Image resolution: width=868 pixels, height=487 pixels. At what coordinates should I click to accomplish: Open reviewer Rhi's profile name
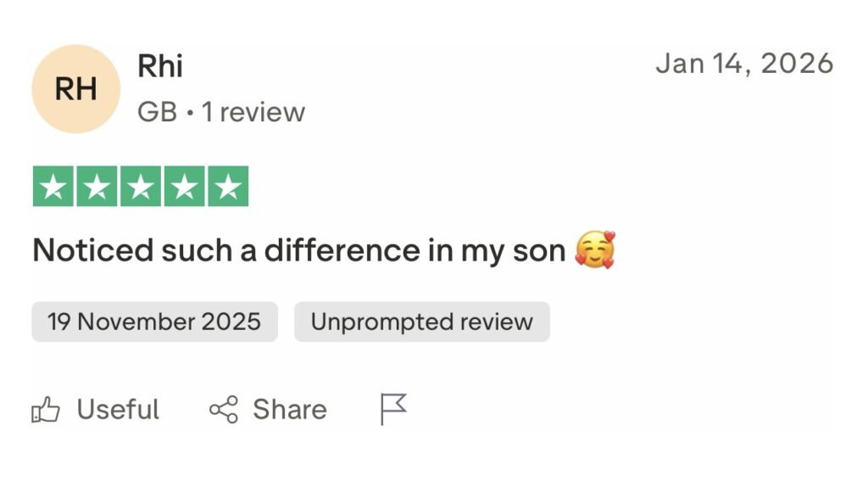159,67
